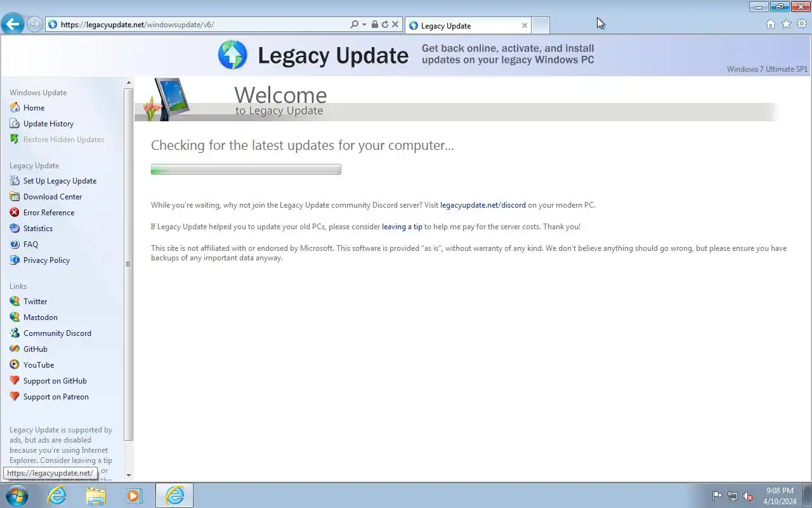Viewport: 812px width, 508px height.
Task: Stop loading with the address bar X
Action: 395,25
